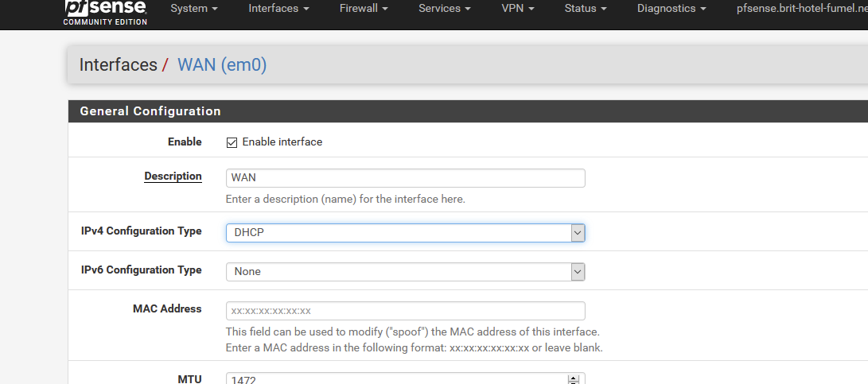Screen dimensions: 868x384
Task: Toggle the Enable interface checkbox
Action: click(x=232, y=142)
